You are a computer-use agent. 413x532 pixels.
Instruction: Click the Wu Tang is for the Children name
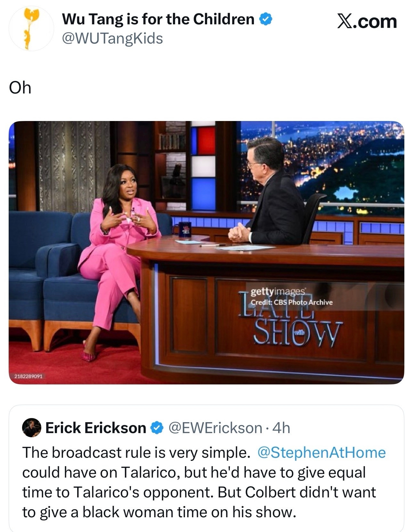click(x=158, y=19)
